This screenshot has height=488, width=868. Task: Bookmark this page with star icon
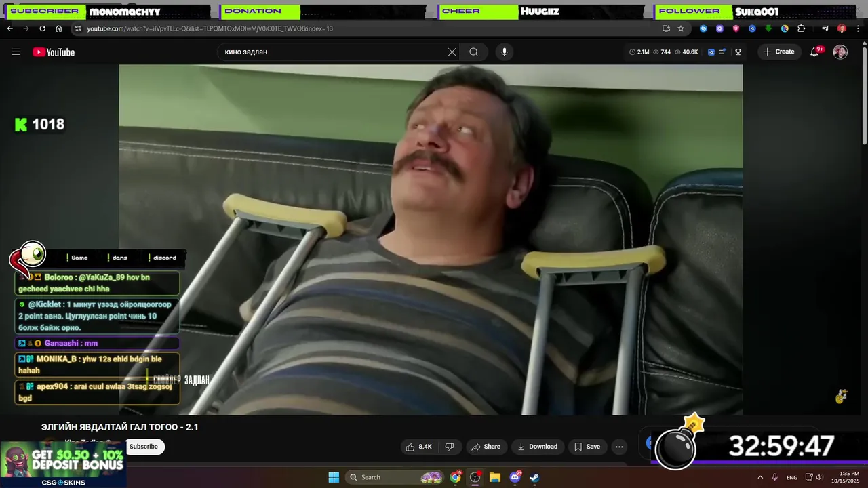click(681, 28)
